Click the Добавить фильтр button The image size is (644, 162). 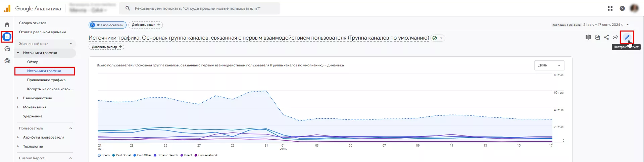click(x=106, y=47)
